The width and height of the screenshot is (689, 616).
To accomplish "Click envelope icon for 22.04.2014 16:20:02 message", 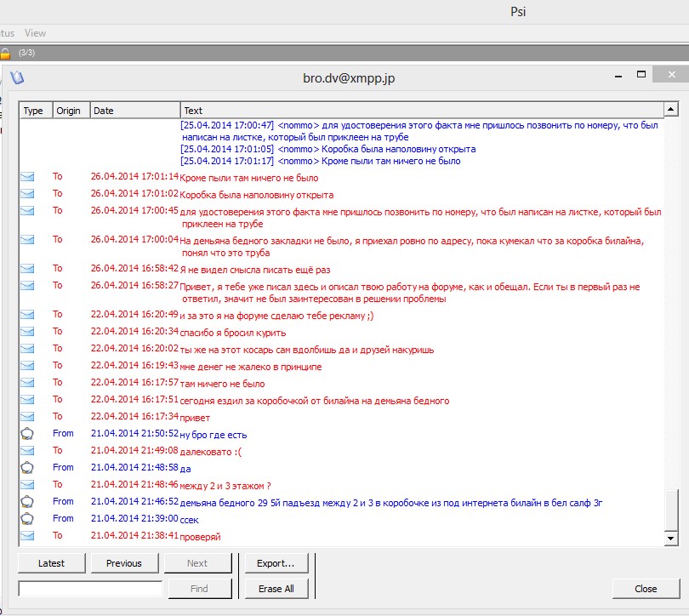I will click(x=27, y=349).
